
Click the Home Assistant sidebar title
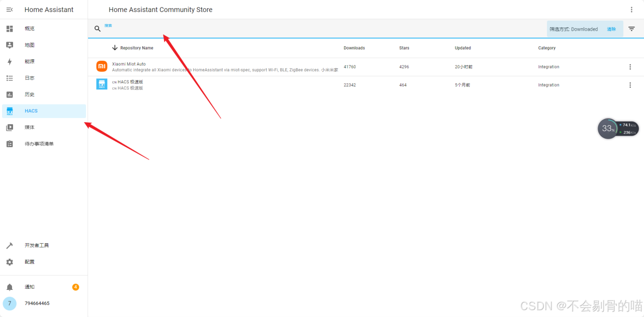point(49,10)
